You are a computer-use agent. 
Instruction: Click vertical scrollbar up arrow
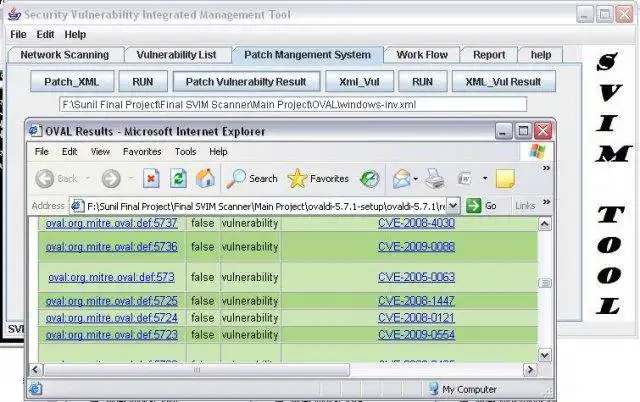pyautogui.click(x=545, y=224)
